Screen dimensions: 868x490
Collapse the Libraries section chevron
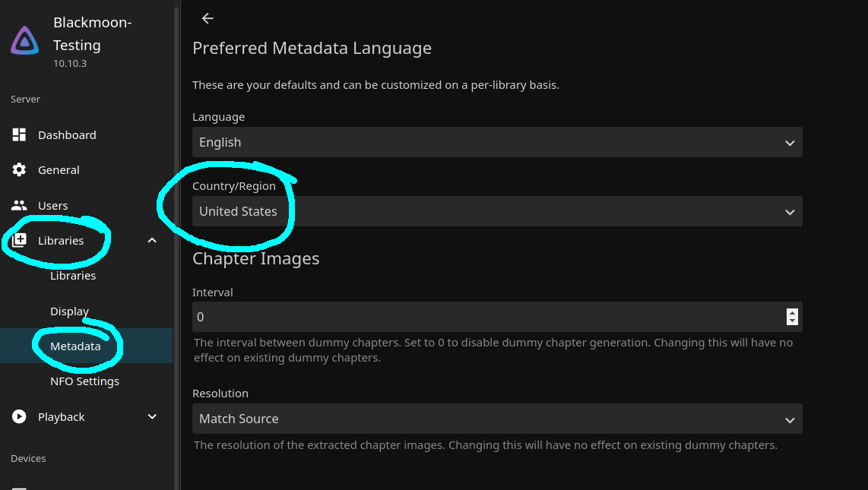tap(152, 241)
